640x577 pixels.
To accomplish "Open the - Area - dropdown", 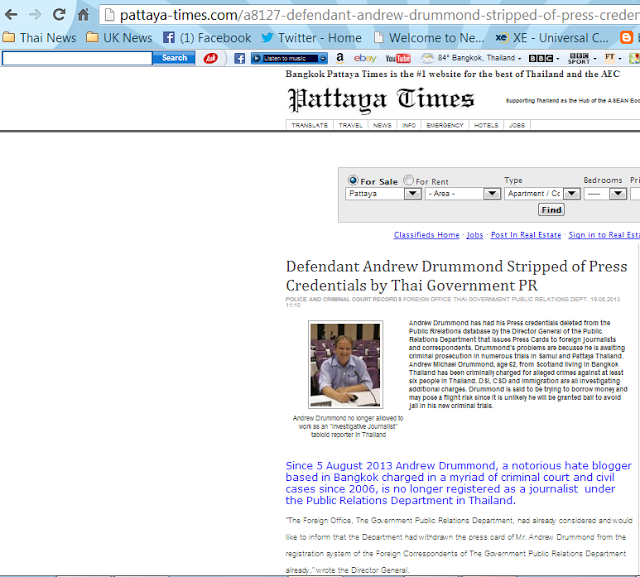I will pos(463,193).
